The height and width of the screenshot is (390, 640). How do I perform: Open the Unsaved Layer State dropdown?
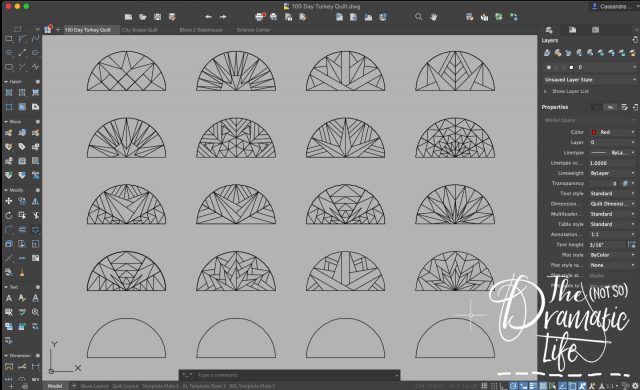click(590, 80)
